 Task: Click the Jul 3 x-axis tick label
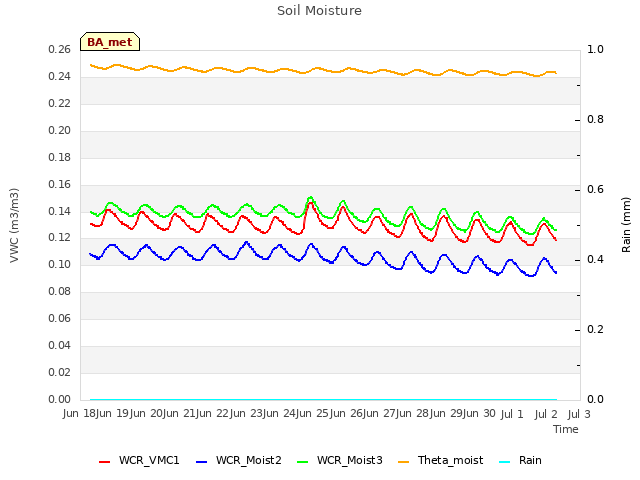coord(579,414)
